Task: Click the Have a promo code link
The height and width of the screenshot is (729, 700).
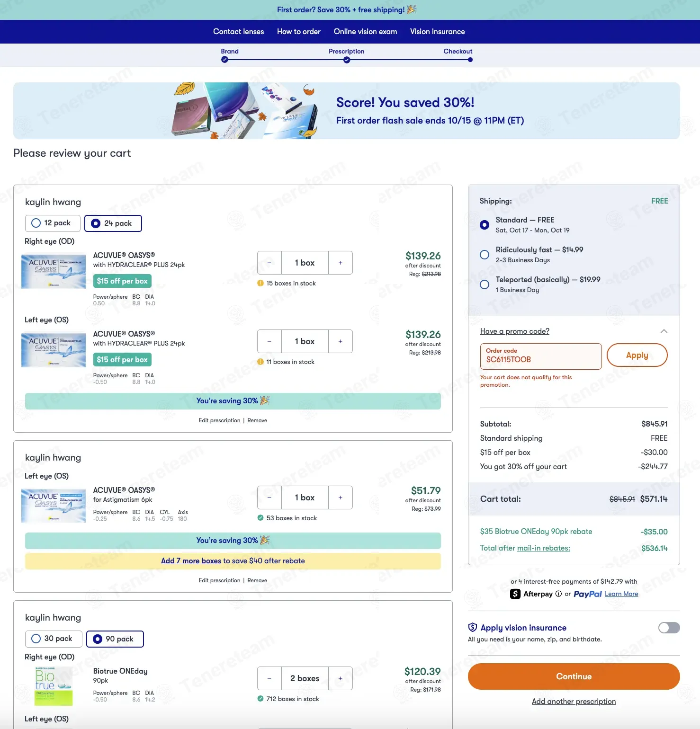Action: click(x=515, y=331)
